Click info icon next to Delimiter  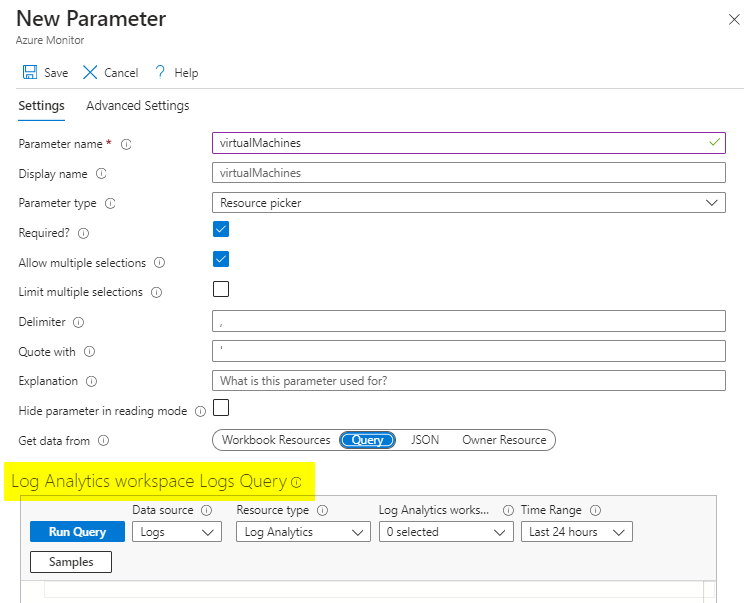[78, 323]
